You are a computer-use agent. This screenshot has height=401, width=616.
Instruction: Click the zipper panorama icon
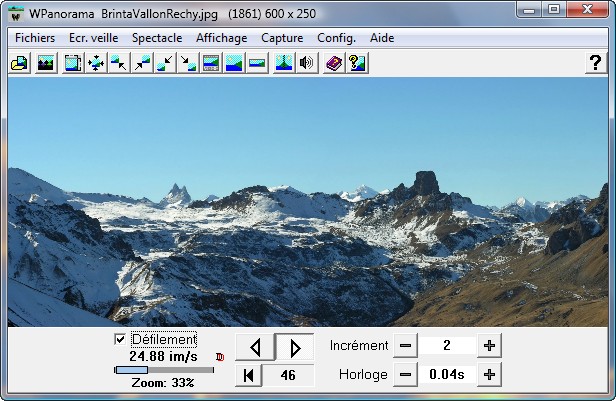(283, 63)
